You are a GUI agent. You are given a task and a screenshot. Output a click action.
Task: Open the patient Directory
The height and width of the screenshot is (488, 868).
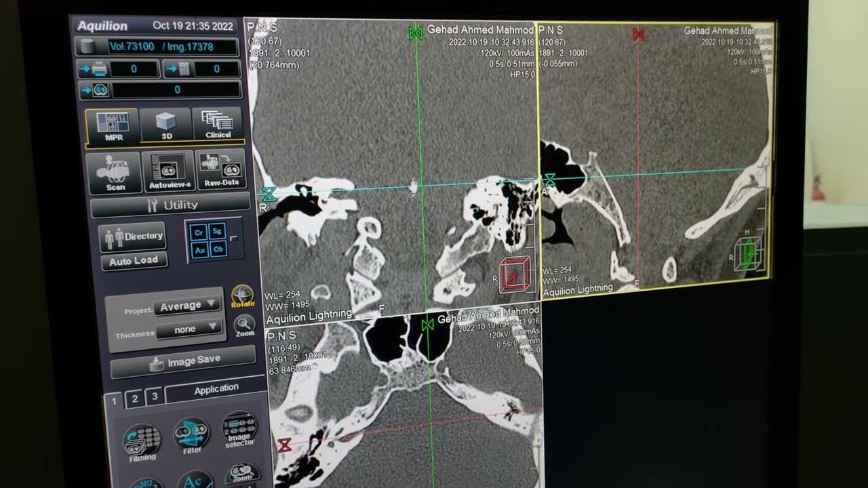click(x=134, y=237)
